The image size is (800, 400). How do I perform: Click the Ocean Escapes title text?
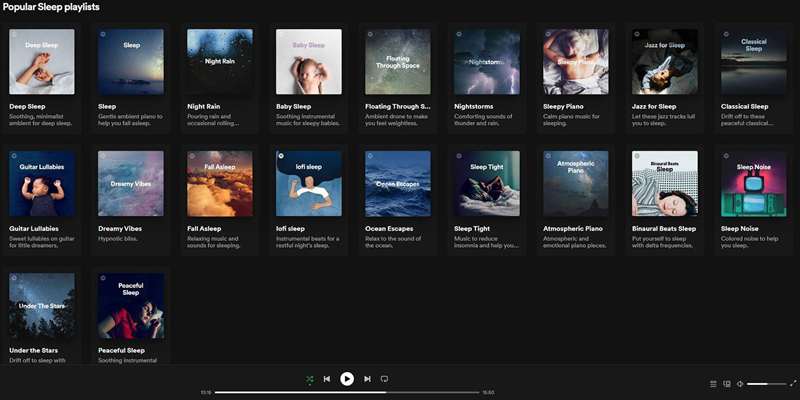pos(389,229)
